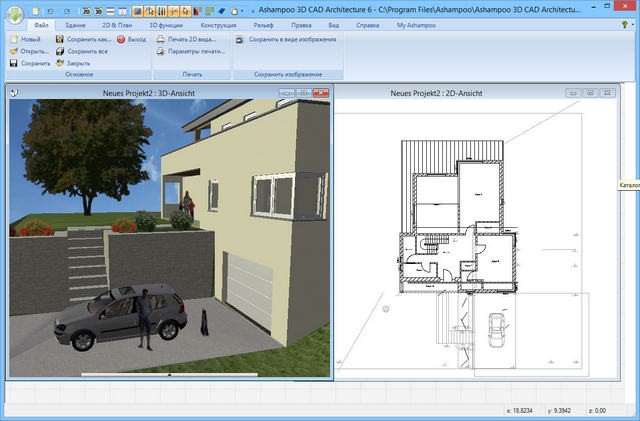The image size is (640, 421).
Task: Switch to the Здание ribbon tab
Action: (x=76, y=25)
